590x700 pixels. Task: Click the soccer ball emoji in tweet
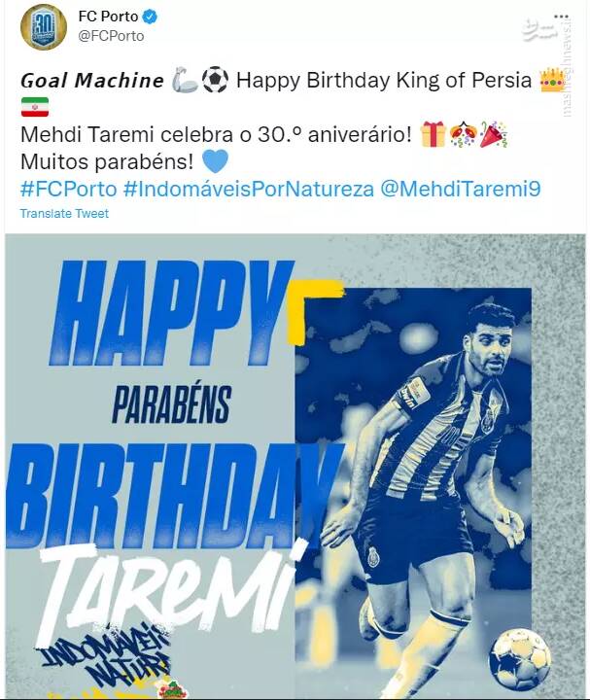[215, 80]
